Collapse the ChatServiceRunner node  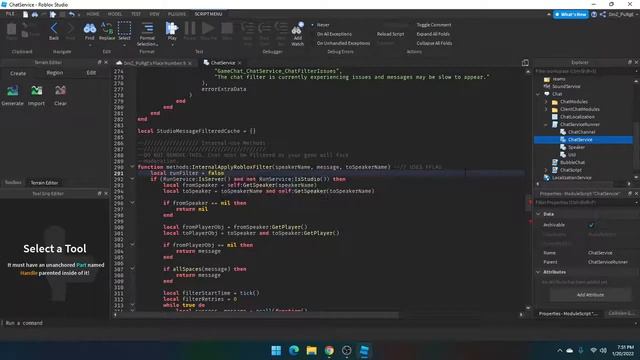546,124
